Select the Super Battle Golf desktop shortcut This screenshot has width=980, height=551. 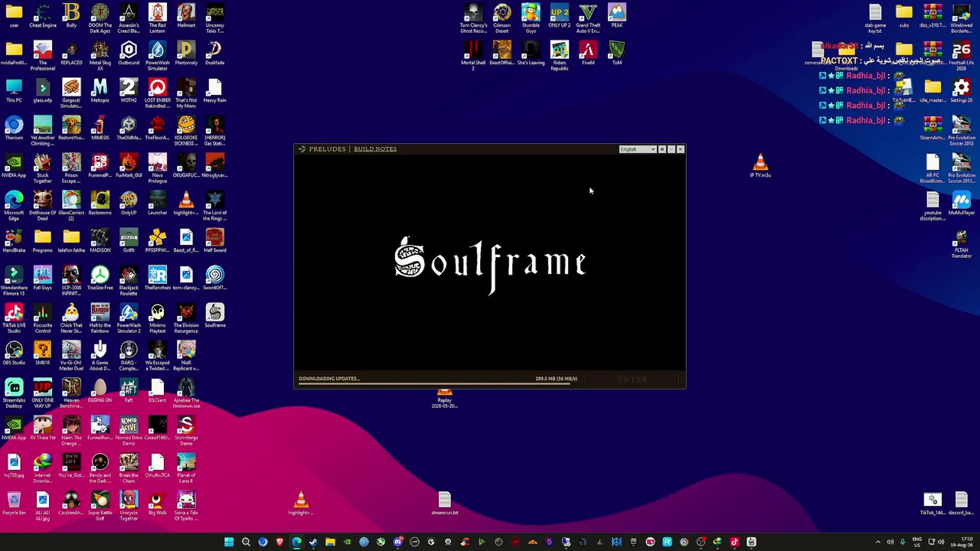100,506
